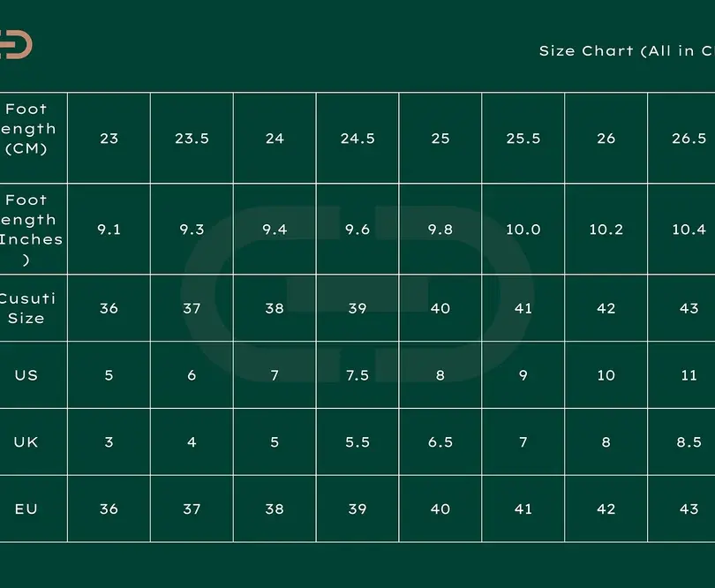Click EU size 42 cell
Image resolution: width=715 pixels, height=588 pixels.
606,509
